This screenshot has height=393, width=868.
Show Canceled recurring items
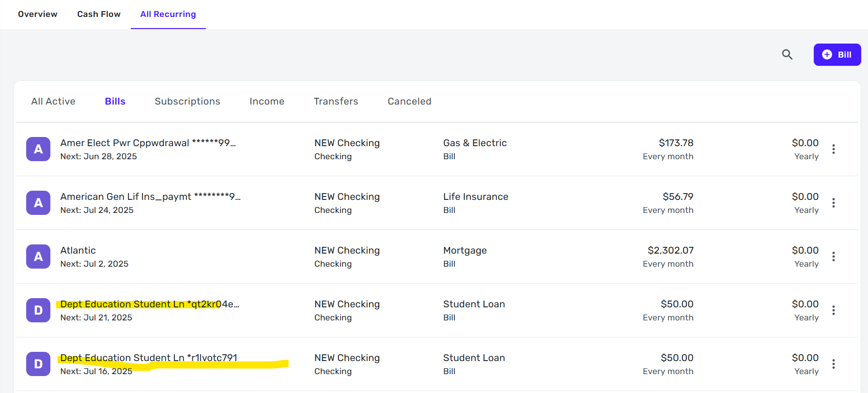tap(409, 101)
